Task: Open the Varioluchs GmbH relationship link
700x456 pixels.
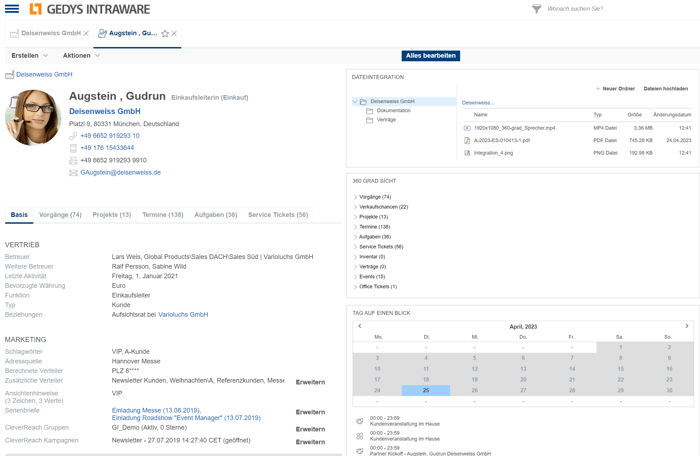Action: pyautogui.click(x=183, y=315)
